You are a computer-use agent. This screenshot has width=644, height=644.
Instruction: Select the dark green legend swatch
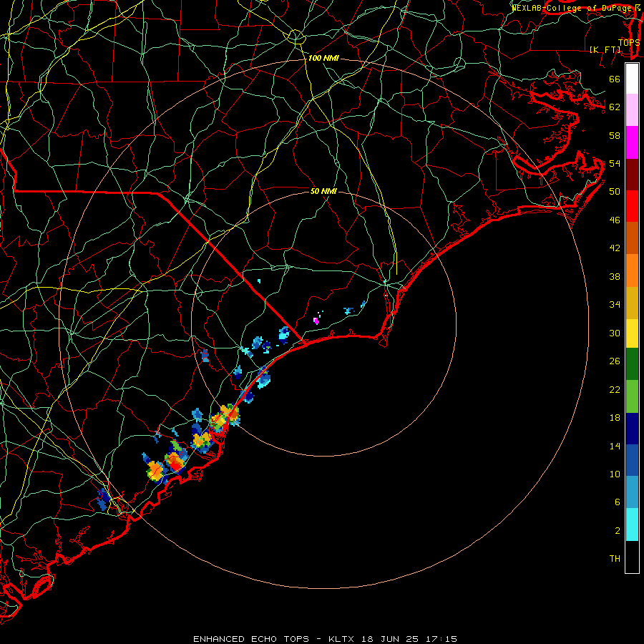coord(632,364)
